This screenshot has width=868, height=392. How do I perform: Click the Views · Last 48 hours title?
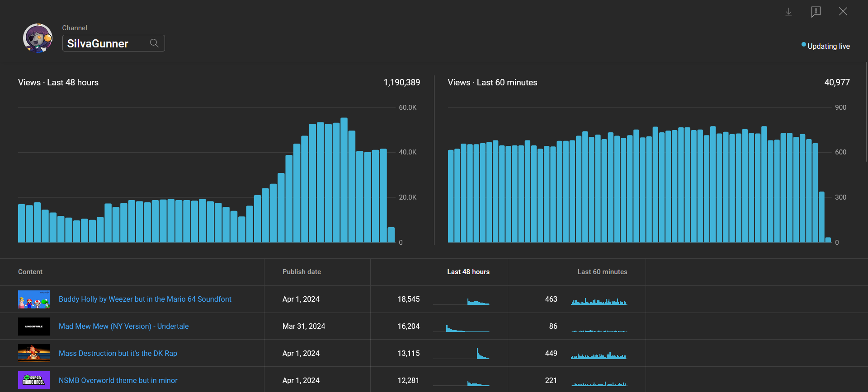click(58, 83)
